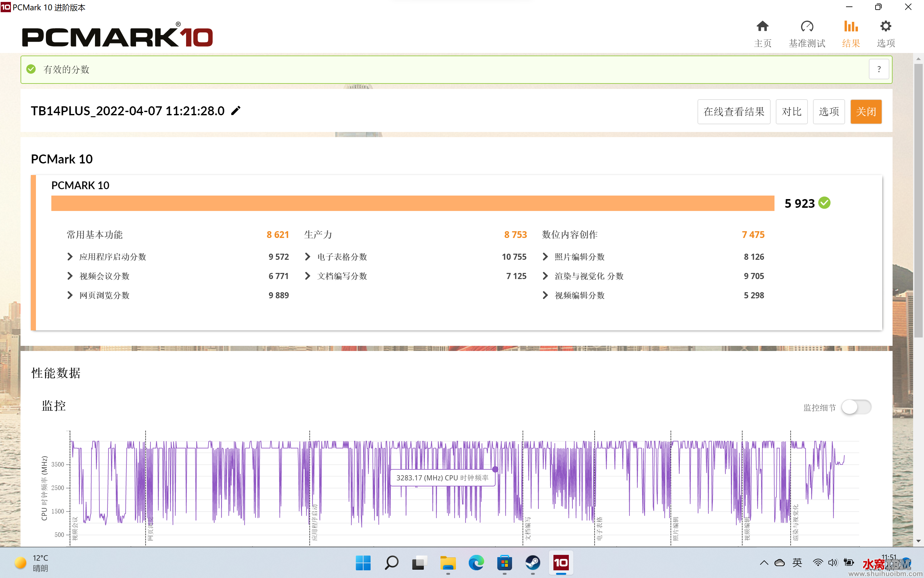This screenshot has height=578, width=924.
Task: Expand 网页浏览分数 row
Action: [x=70, y=295]
